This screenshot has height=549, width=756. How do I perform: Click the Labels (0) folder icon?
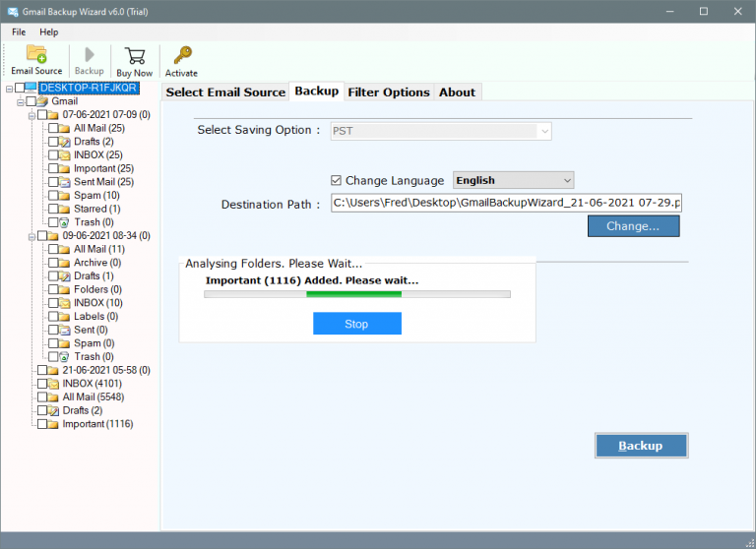coord(65,317)
